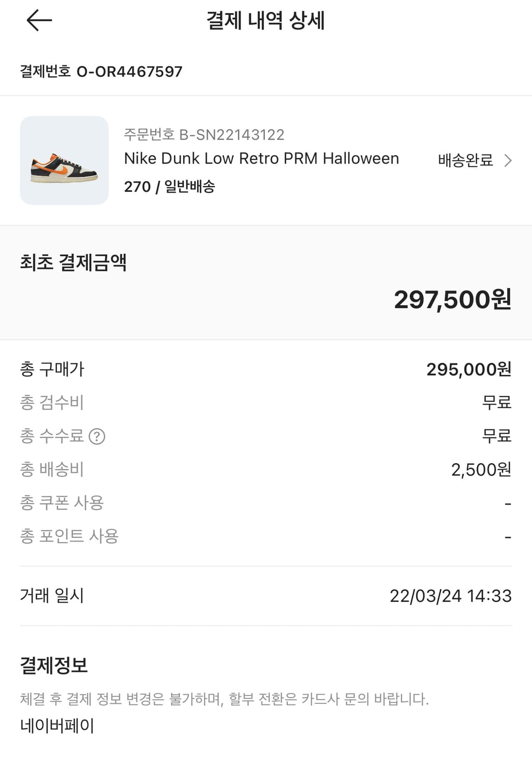This screenshot has width=532, height=778.
Task: Tap the 총 수수료 fee label
Action: (x=52, y=436)
